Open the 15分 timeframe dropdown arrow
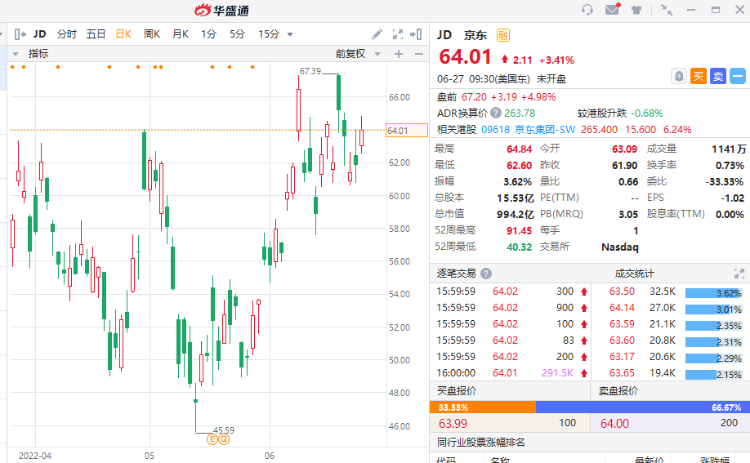The width and height of the screenshot is (750, 463). point(290,34)
